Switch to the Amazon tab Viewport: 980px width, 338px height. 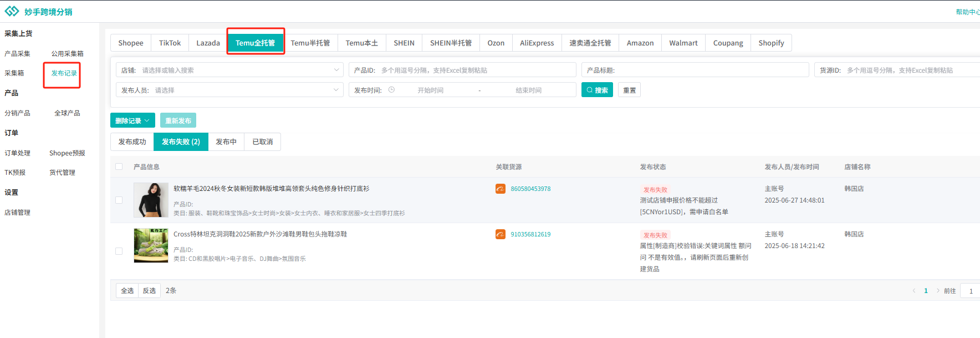tap(640, 43)
